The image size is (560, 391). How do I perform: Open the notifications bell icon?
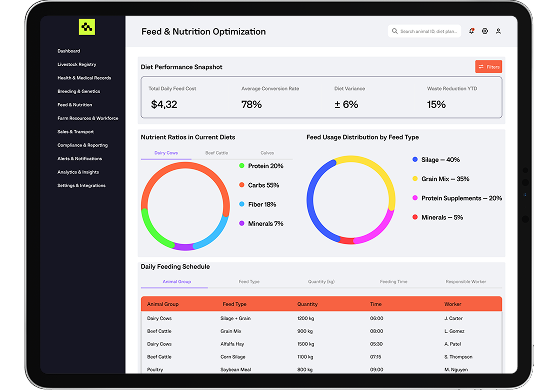point(471,31)
